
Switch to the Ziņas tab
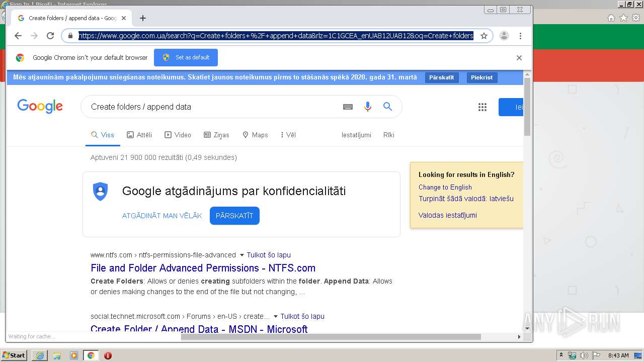pos(216,135)
